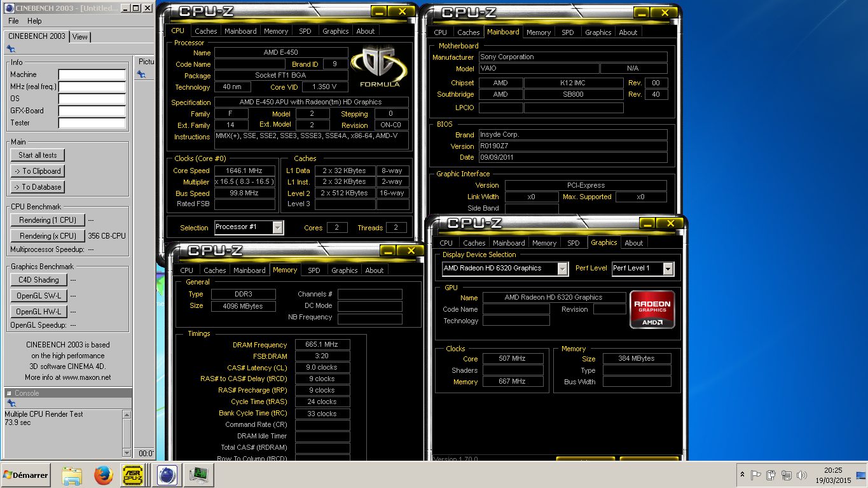The image size is (868, 488).
Task: Click the Machine input field
Action: 92,75
